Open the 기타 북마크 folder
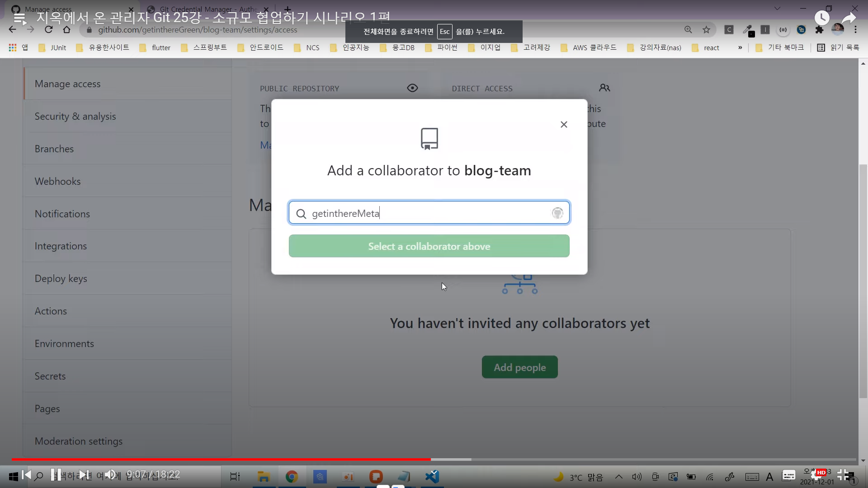 780,47
